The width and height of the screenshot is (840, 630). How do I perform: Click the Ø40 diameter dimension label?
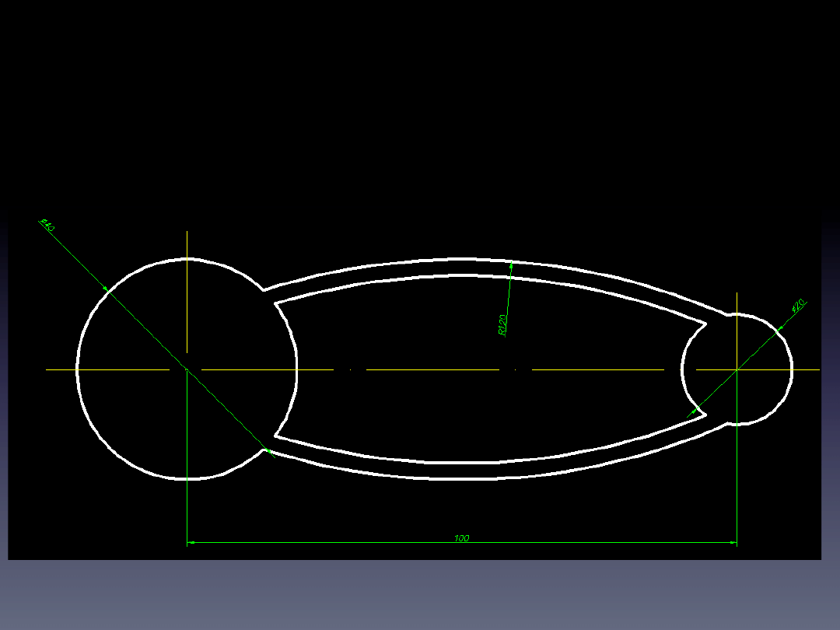pos(47,226)
